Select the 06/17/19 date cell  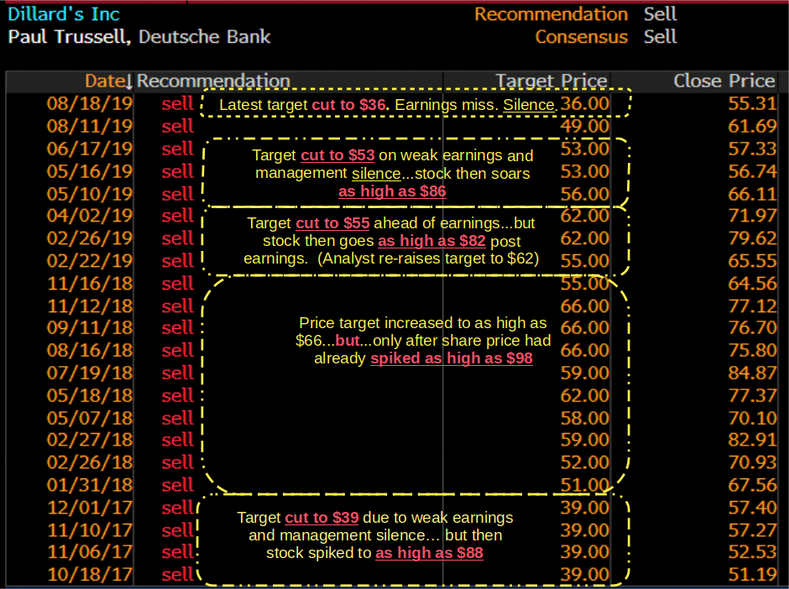pyautogui.click(x=90, y=149)
